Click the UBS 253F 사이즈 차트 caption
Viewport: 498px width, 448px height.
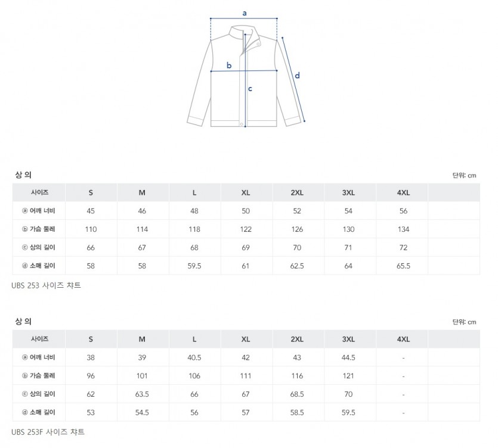48,432
